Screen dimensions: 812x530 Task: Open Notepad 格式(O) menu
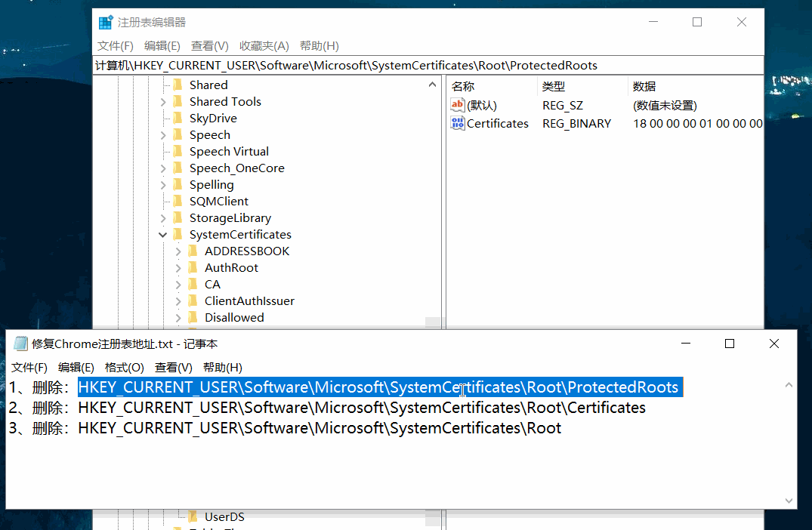coord(125,368)
